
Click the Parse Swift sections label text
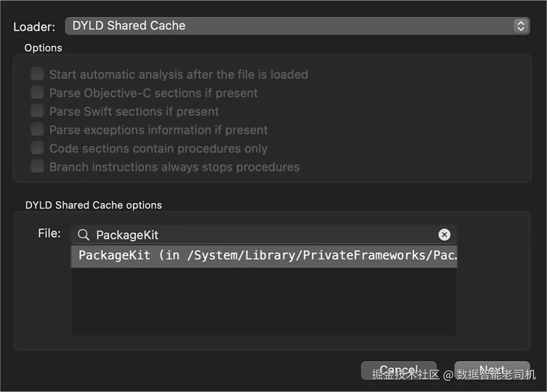coord(134,111)
